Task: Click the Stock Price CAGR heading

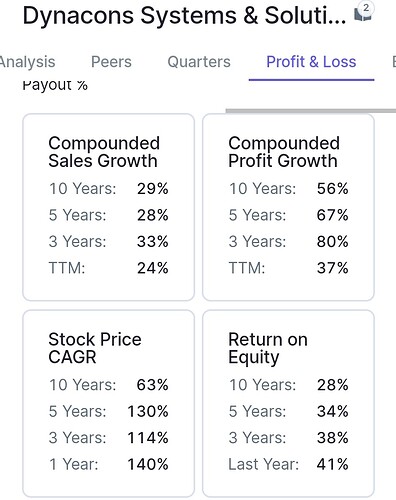Action: click(95, 348)
